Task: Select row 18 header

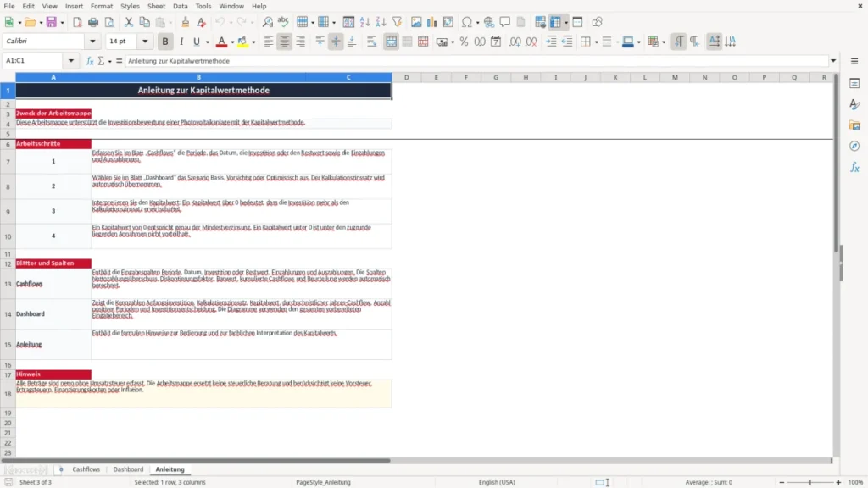Action: 8,394
